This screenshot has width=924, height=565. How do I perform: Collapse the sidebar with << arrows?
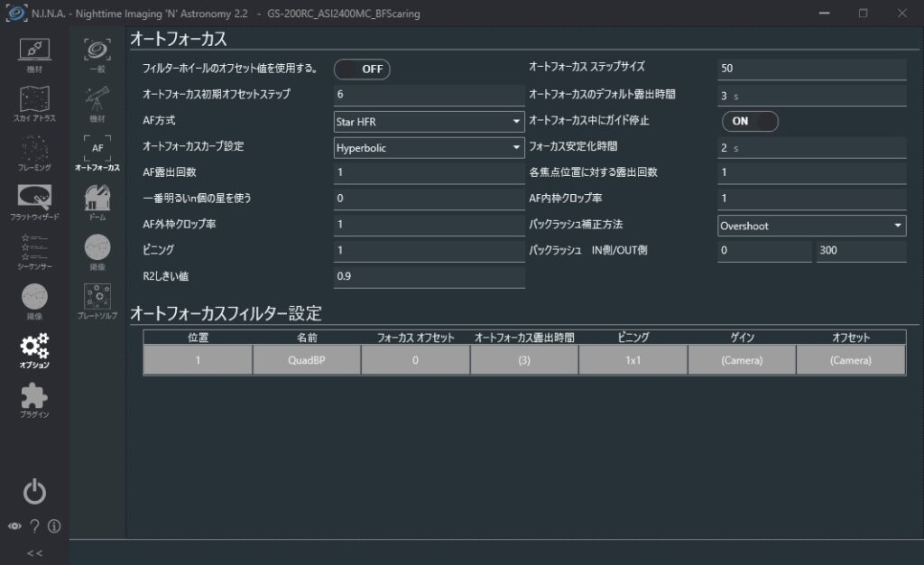[x=34, y=553]
